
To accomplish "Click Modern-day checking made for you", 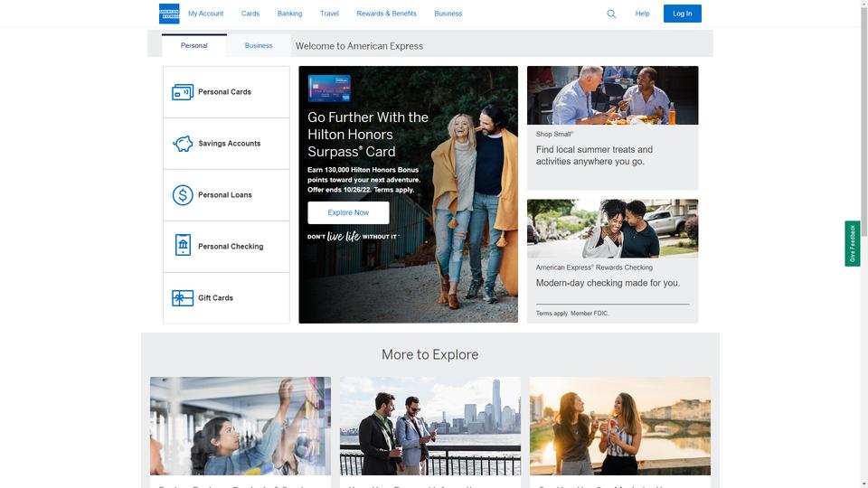I will 608,283.
